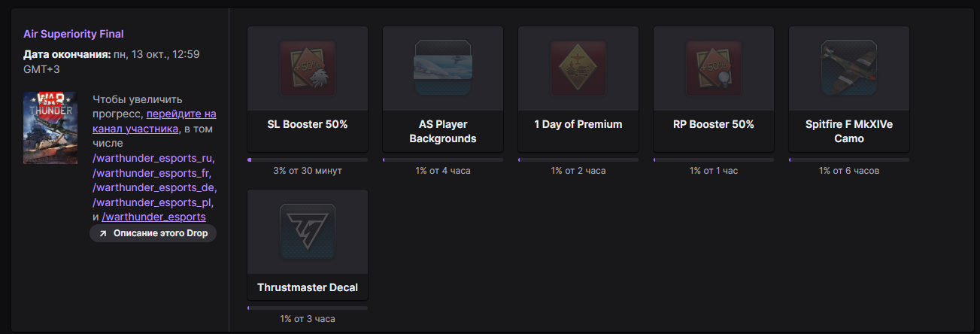980x334 pixels.
Task: Open the /warthunder_esports_pl channel link
Action: [x=153, y=202]
